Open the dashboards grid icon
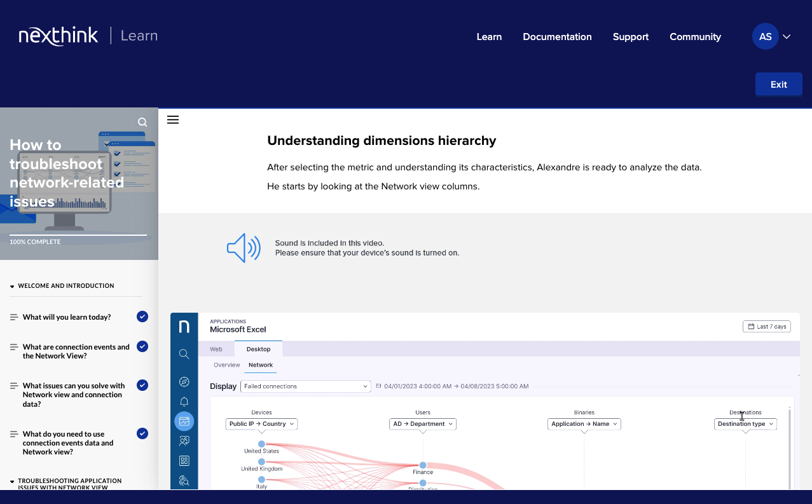Image resolution: width=812 pixels, height=504 pixels. point(184,461)
